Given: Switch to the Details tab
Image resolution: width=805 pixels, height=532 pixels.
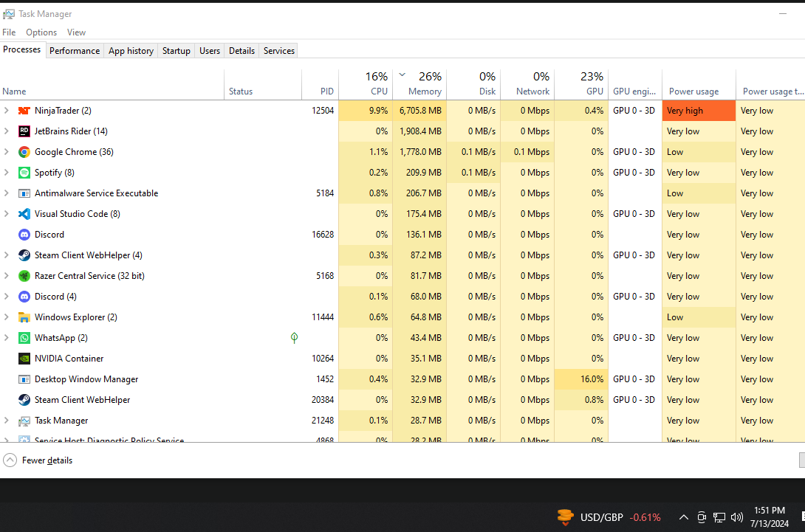Looking at the screenshot, I should (x=241, y=51).
